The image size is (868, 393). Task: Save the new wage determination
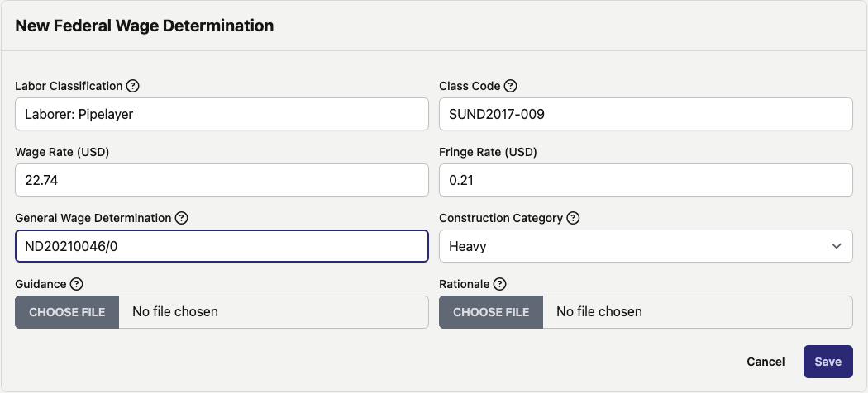827,362
